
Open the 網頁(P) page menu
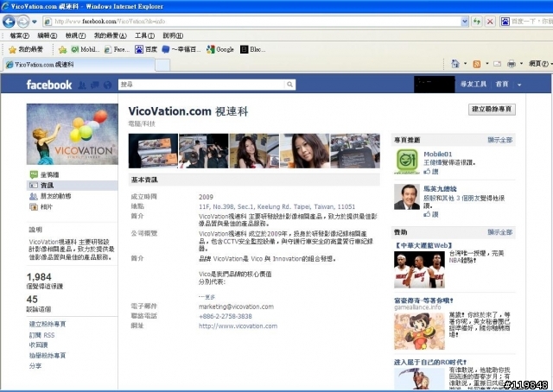tap(539, 64)
